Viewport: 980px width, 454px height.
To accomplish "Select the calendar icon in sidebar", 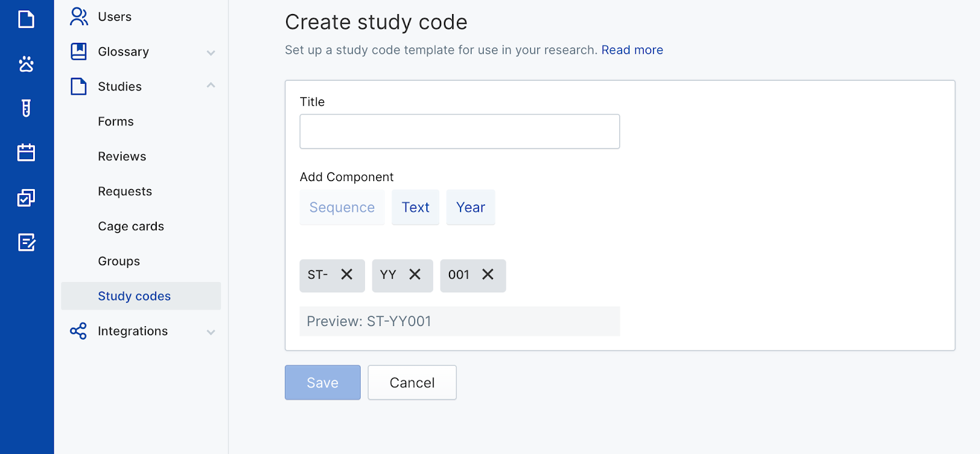I will click(x=26, y=152).
